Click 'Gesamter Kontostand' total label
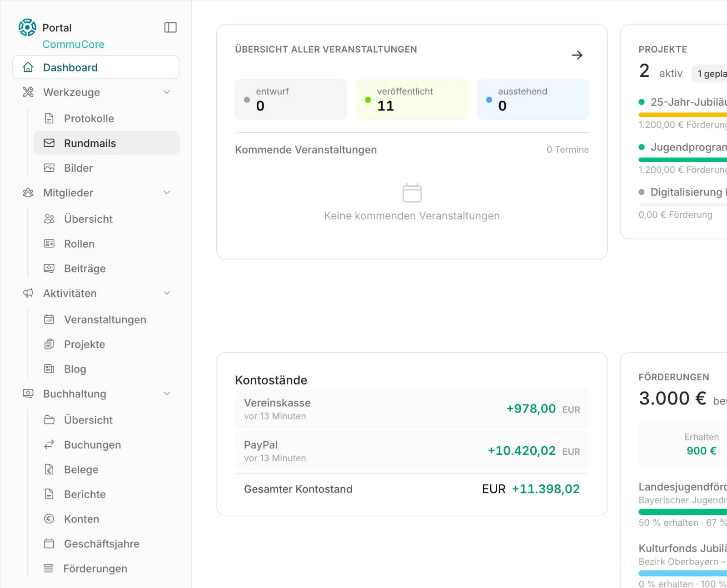 coord(298,489)
